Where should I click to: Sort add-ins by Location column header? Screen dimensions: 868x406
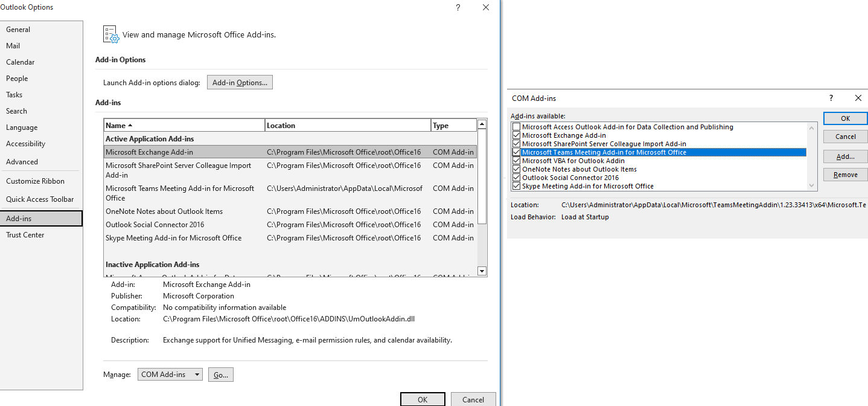348,125
